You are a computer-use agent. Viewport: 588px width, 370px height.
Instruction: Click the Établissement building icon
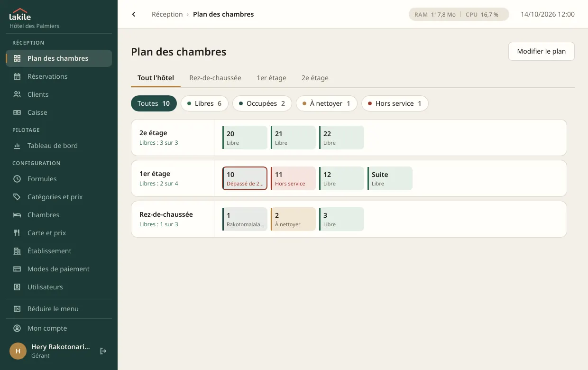pyautogui.click(x=17, y=251)
